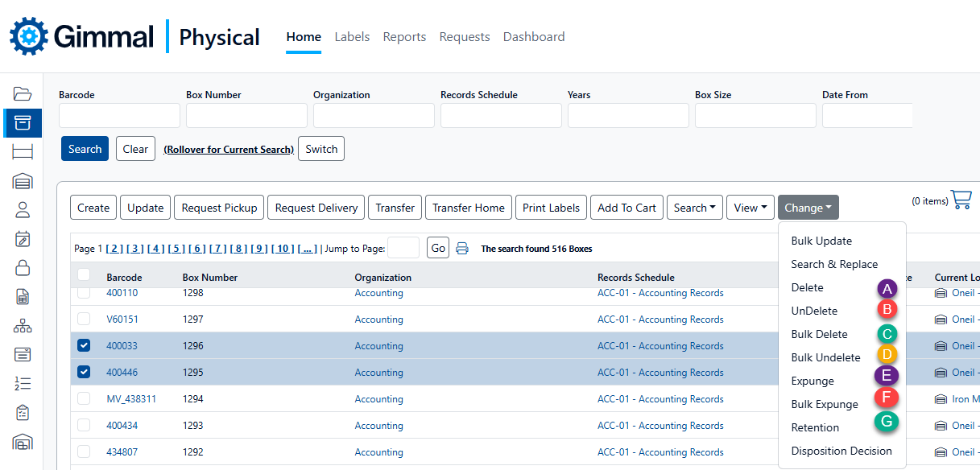Viewport: 980px width, 470px height.
Task: Click the numbered list sidebar icon
Action: click(23, 383)
